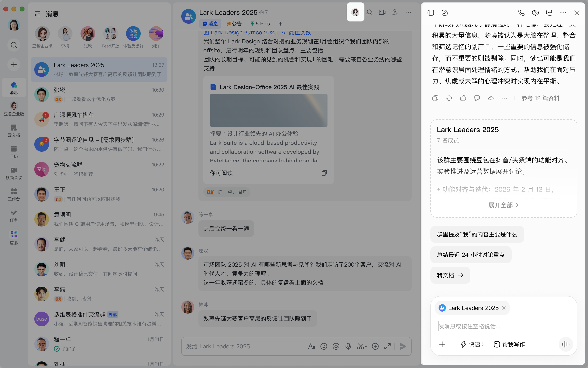Click 帮我写作 writing assistant button

pos(509,344)
